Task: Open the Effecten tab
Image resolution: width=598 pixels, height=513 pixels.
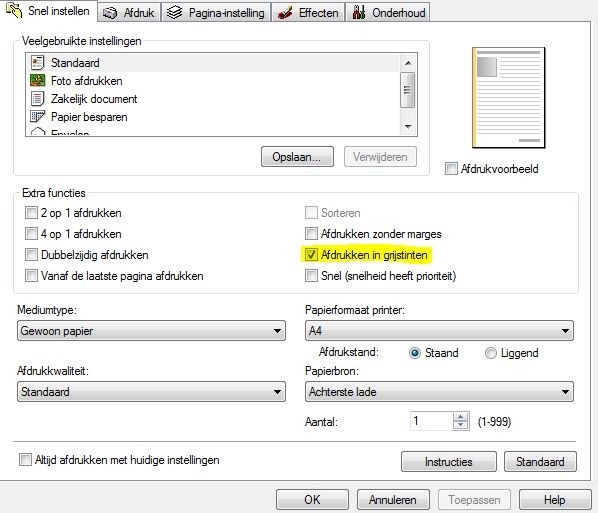Action: [308, 13]
